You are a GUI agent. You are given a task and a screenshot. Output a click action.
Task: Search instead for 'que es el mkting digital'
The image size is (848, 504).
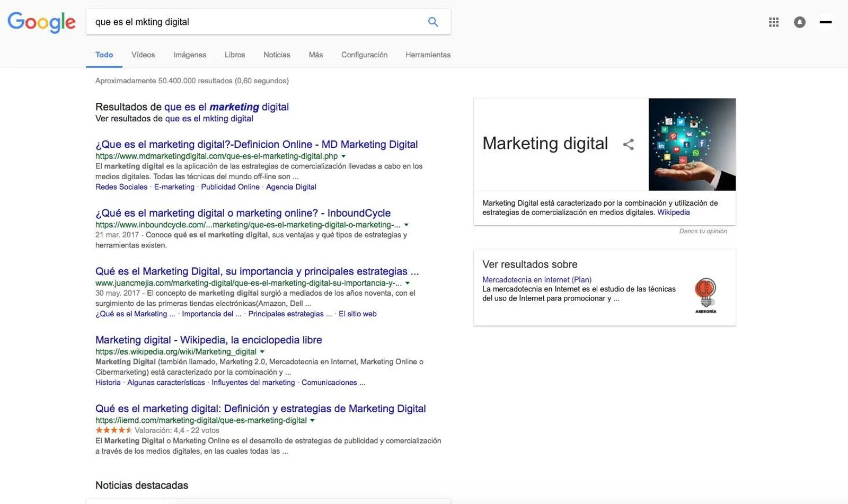pos(209,119)
